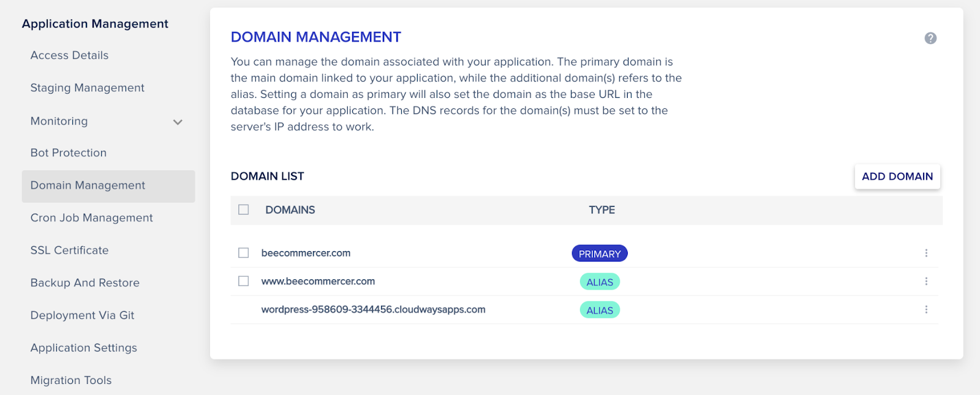980x395 pixels.
Task: Click the DOMAIN MANAGEMENT page title
Action: coord(316,37)
